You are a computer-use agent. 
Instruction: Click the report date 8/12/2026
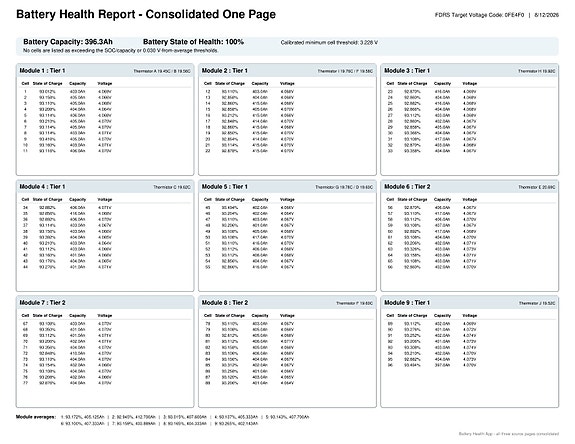pyautogui.click(x=546, y=15)
